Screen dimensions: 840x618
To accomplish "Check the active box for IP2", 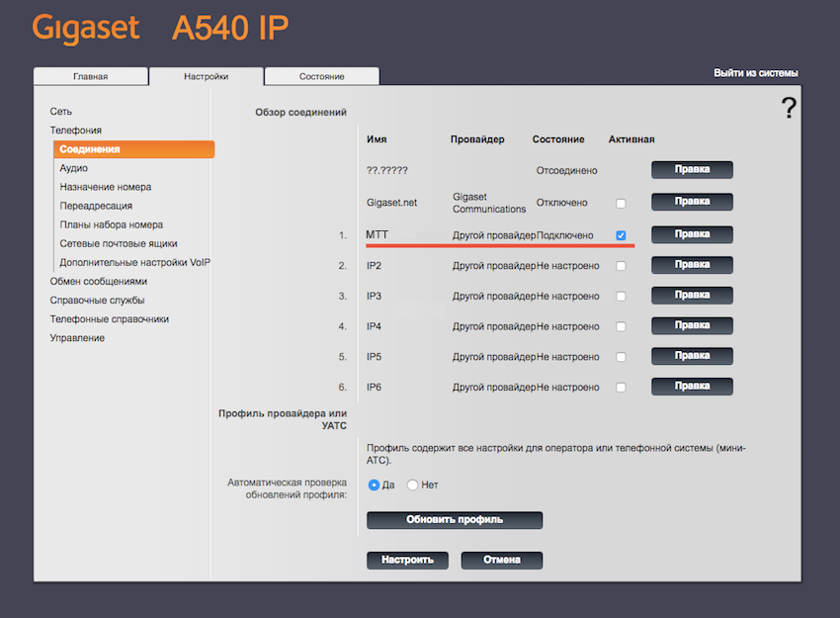I will coord(621,266).
